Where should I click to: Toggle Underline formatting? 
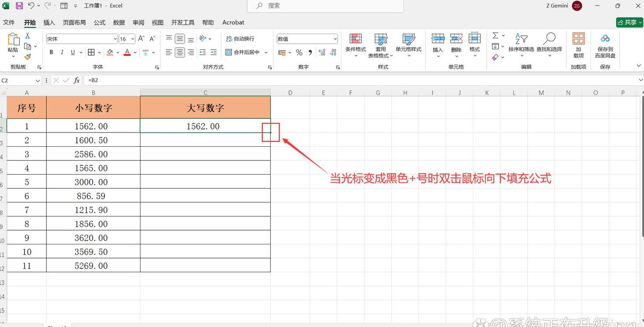pos(73,52)
